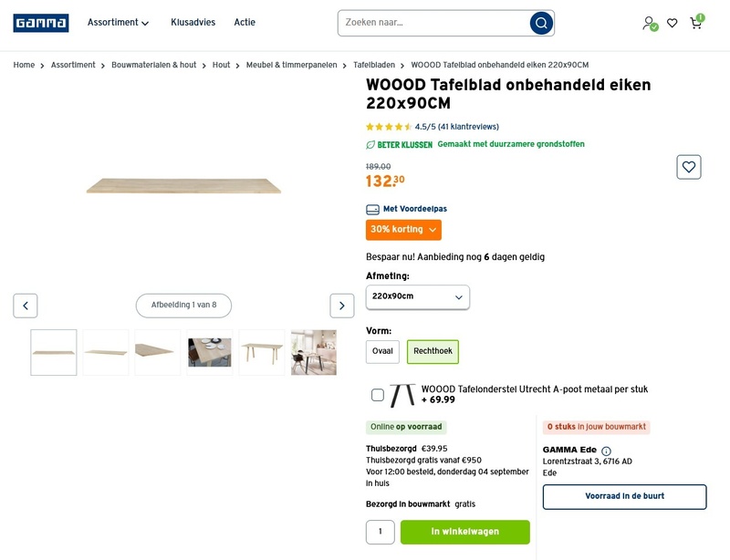The width and height of the screenshot is (730, 560).
Task: Click the search magnifier icon
Action: click(541, 23)
